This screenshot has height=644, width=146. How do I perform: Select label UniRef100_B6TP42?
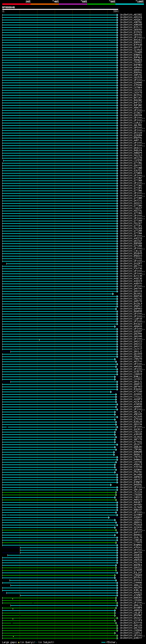click(x=131, y=95)
